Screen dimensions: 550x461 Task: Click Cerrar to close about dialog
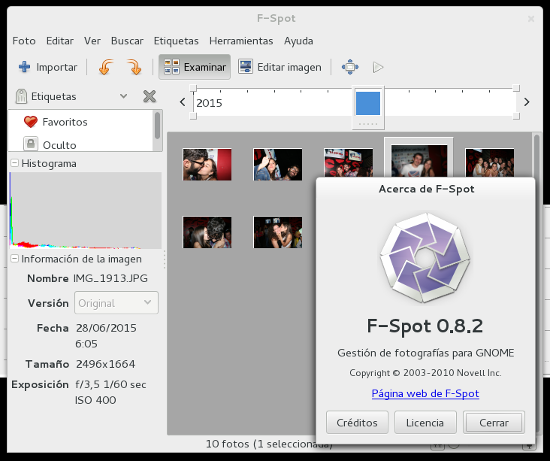pos(494,422)
